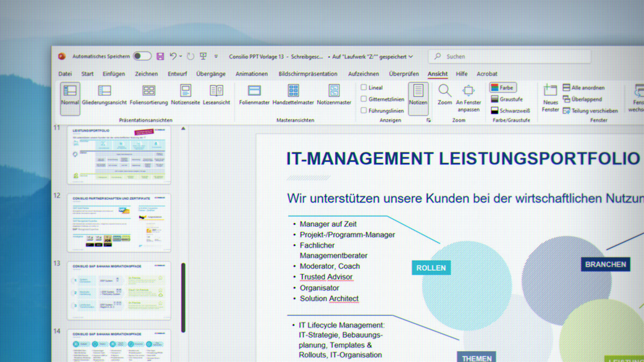
Task: Click into the Suchen search field
Action: click(x=509, y=56)
